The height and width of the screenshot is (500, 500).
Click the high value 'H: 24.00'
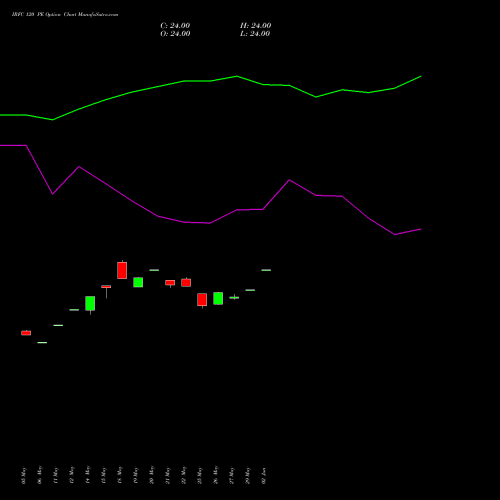pyautogui.click(x=256, y=26)
